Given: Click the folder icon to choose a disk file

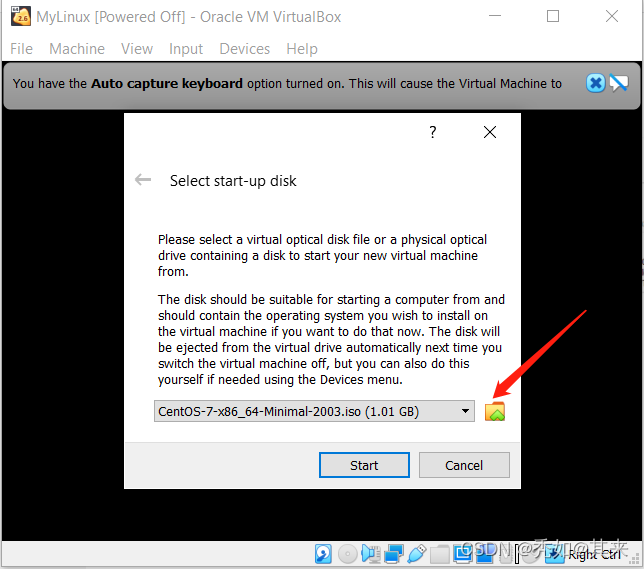Looking at the screenshot, I should tap(494, 412).
